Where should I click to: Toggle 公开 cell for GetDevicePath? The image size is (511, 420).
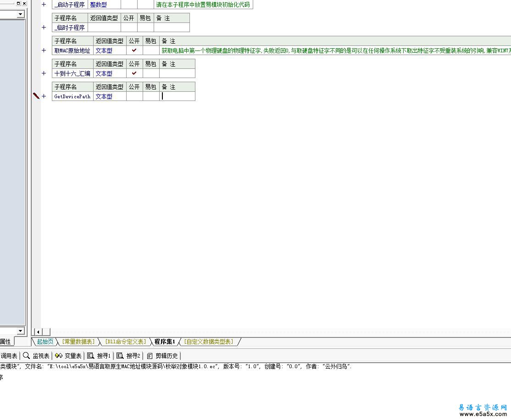[134, 96]
